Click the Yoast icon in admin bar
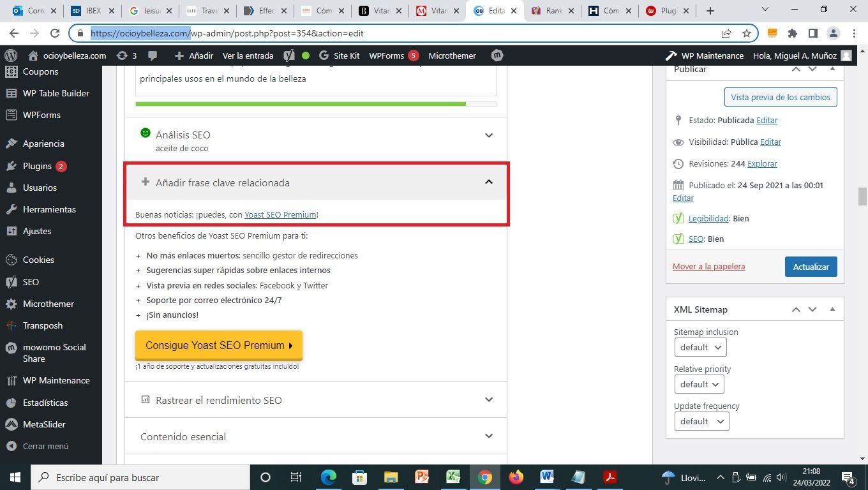Viewport: 868px width, 490px height. point(289,56)
